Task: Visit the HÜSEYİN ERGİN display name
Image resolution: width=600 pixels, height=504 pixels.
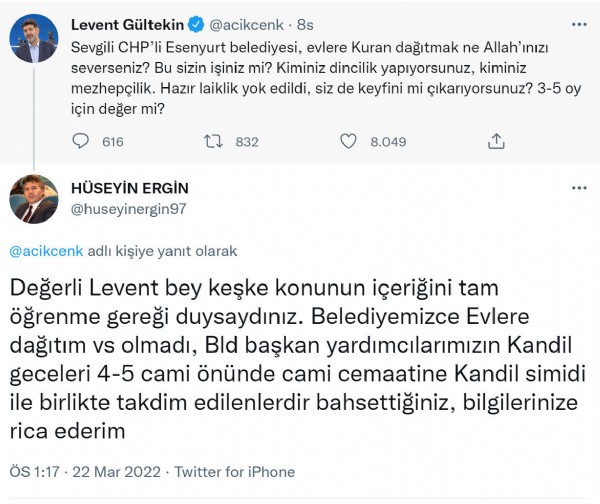Action: point(130,188)
